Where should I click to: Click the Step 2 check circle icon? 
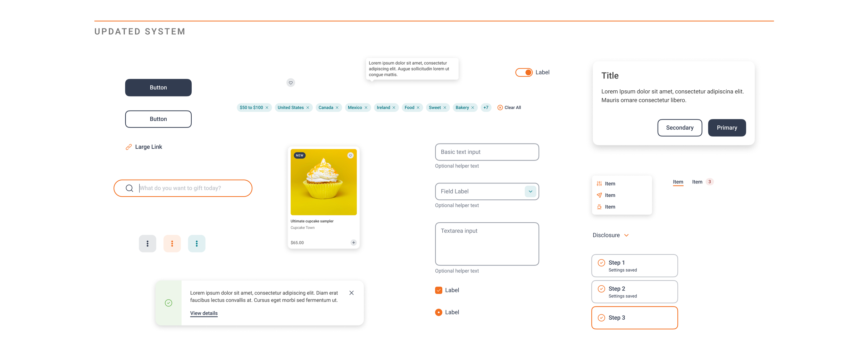(x=601, y=289)
